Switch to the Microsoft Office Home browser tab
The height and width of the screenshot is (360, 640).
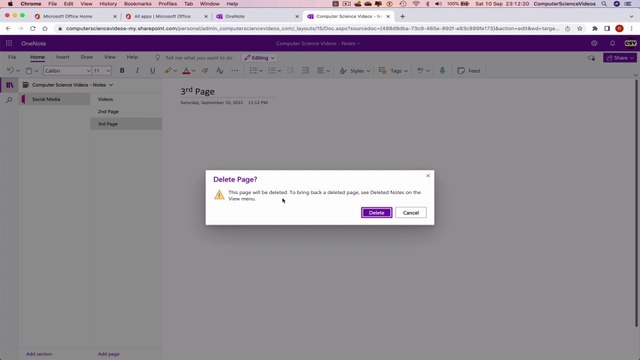[75, 16]
